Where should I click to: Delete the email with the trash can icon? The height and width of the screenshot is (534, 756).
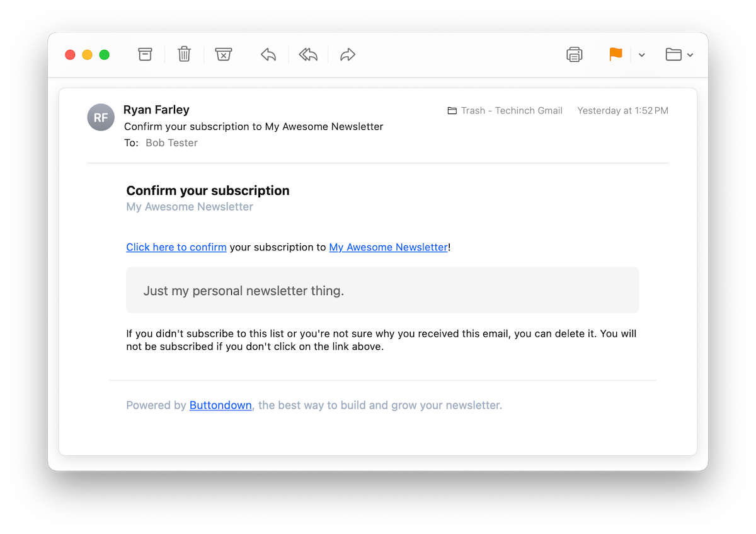coord(184,55)
